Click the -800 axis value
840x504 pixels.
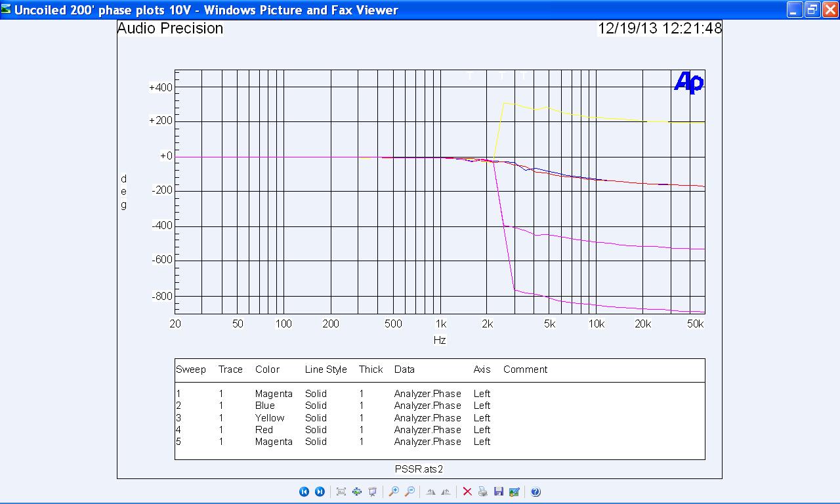click(162, 296)
